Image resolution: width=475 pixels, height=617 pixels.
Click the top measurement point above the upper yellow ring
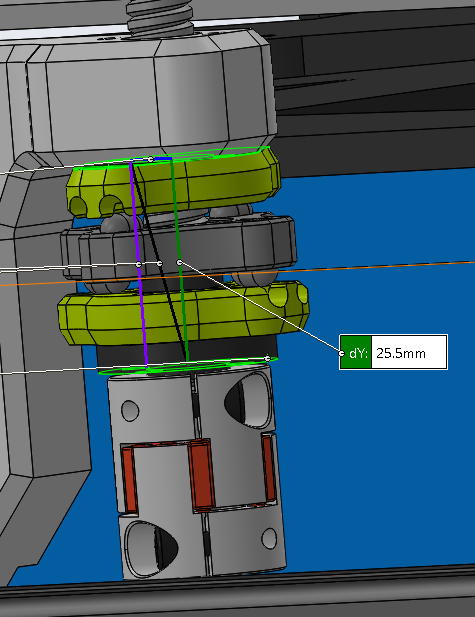click(150, 159)
